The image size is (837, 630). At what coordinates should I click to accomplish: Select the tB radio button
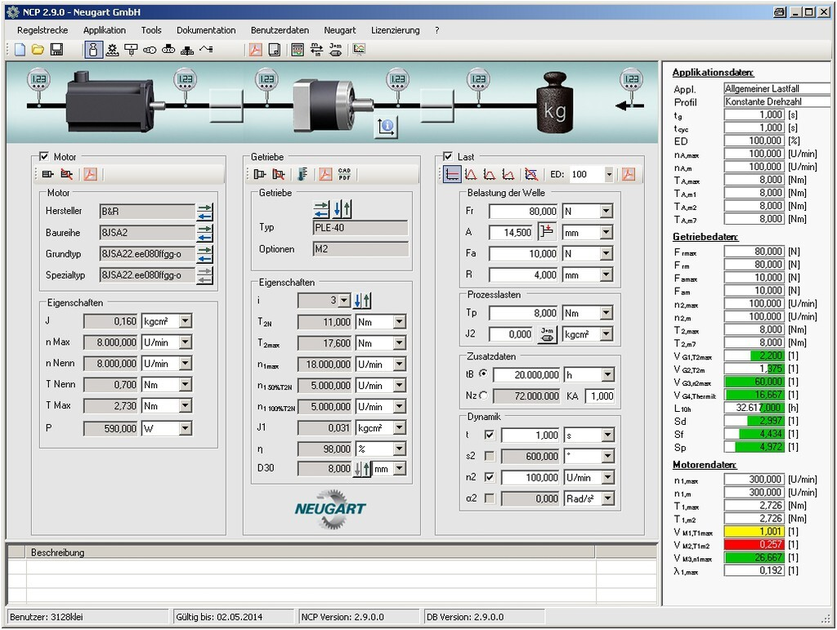coord(483,374)
